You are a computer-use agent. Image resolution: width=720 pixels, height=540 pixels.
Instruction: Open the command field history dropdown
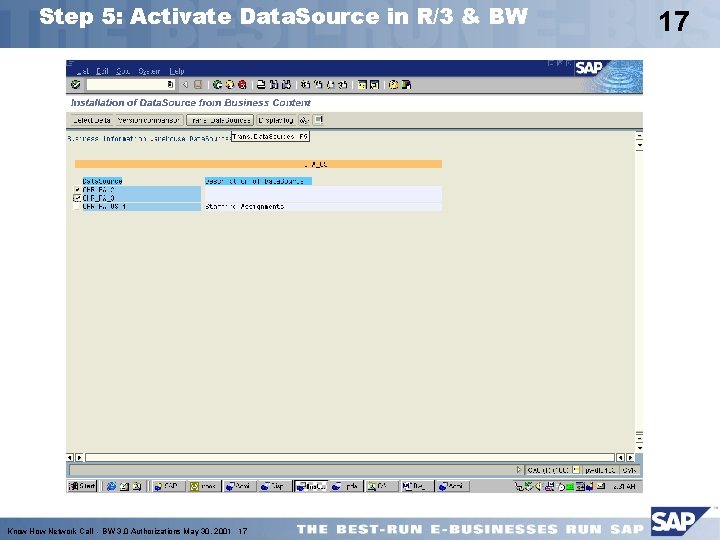click(x=170, y=84)
